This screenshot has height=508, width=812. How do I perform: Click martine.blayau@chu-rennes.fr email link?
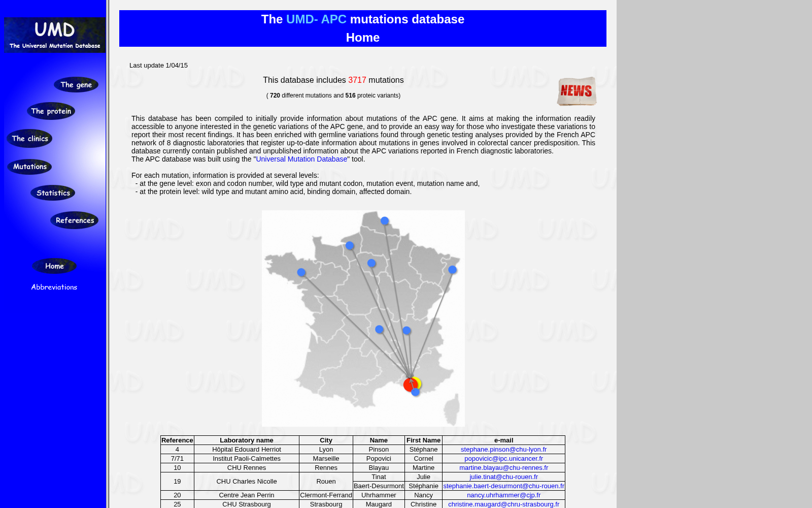tap(503, 468)
